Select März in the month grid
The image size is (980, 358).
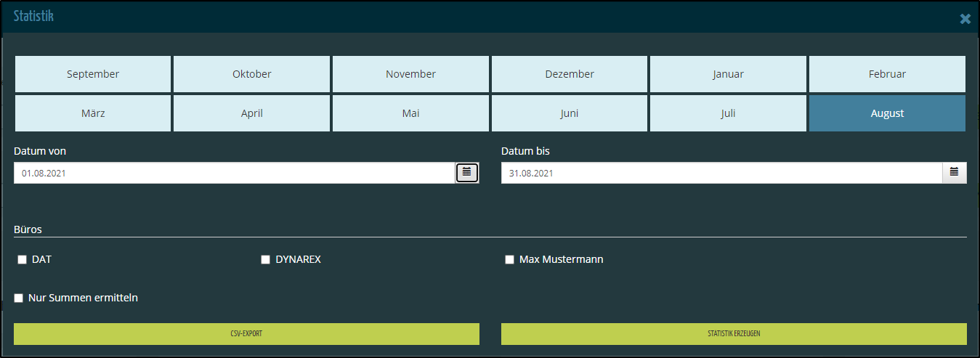93,113
